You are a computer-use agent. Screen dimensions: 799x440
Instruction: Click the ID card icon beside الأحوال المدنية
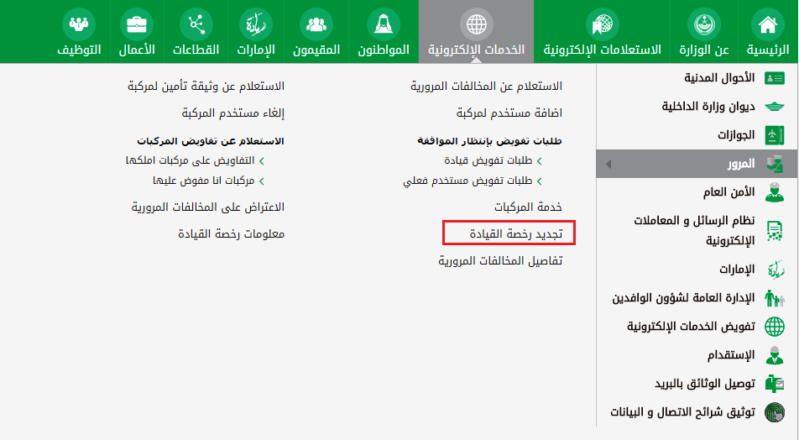pyautogui.click(x=774, y=78)
